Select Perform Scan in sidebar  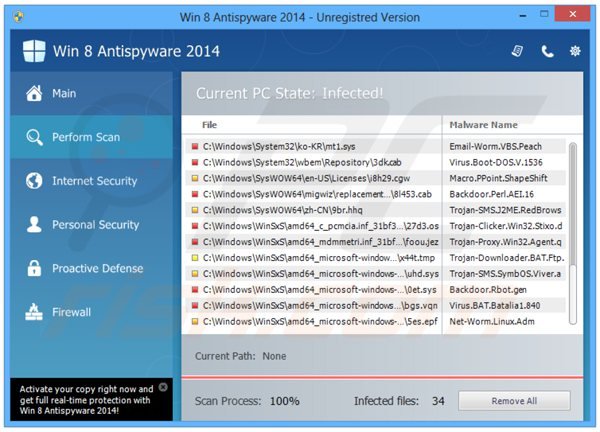click(91, 137)
